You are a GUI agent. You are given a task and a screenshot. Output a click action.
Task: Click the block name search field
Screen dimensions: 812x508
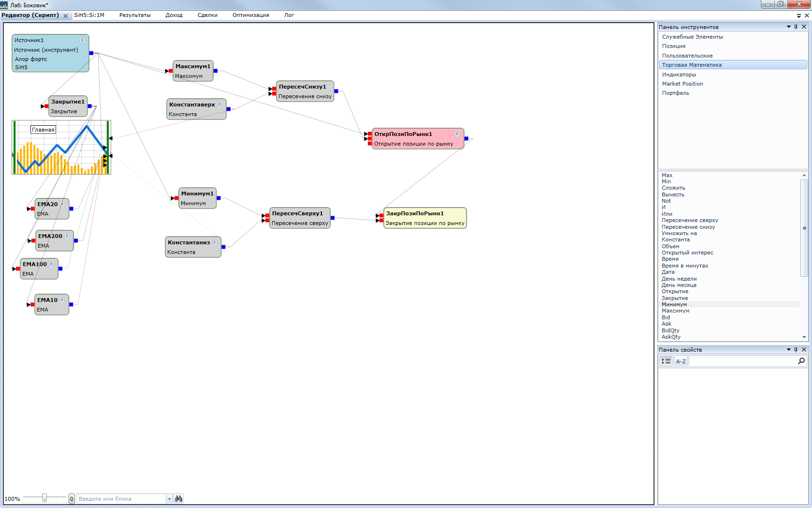pyautogui.click(x=121, y=499)
